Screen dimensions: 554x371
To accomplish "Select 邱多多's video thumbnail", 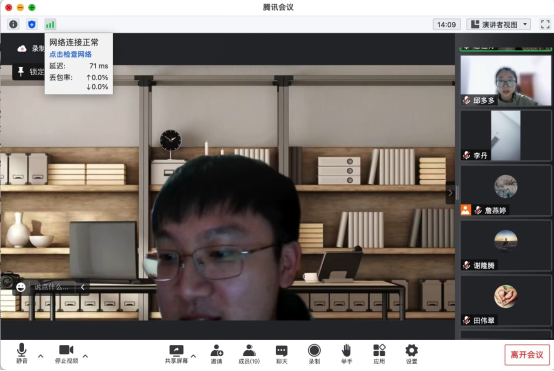I will (x=506, y=80).
